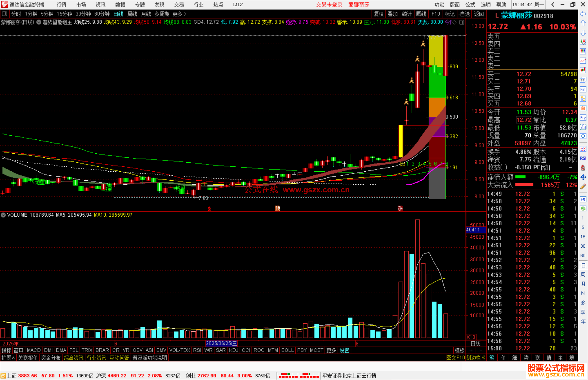Click the up arrow icon in right sidebar
588x380 pixels.
583,23
